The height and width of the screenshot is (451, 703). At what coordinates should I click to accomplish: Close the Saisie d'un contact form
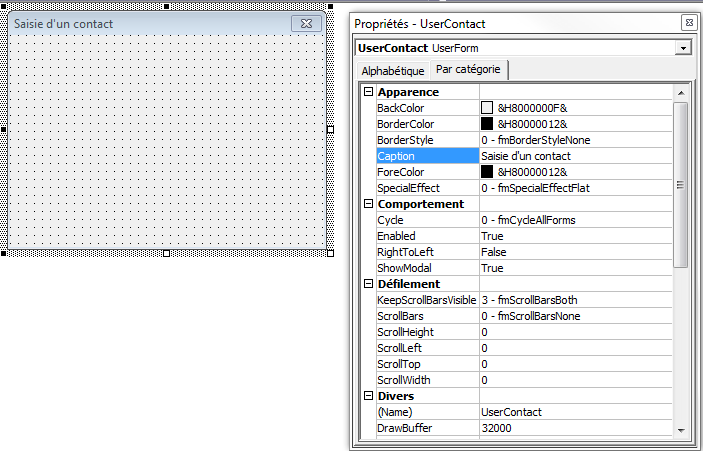306,23
